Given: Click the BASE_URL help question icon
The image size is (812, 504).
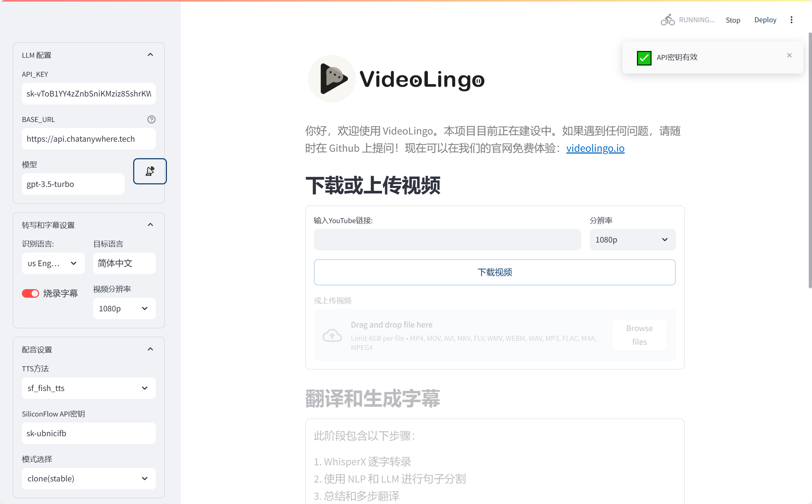Looking at the screenshot, I should point(151,119).
